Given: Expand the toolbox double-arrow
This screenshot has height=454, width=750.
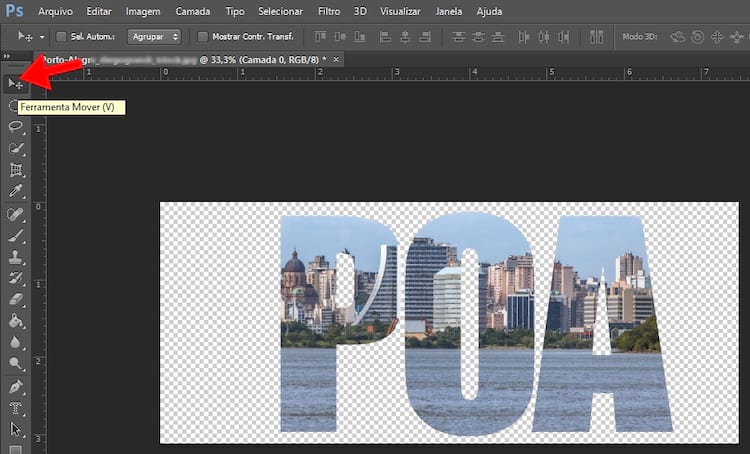Looking at the screenshot, I should (8, 57).
